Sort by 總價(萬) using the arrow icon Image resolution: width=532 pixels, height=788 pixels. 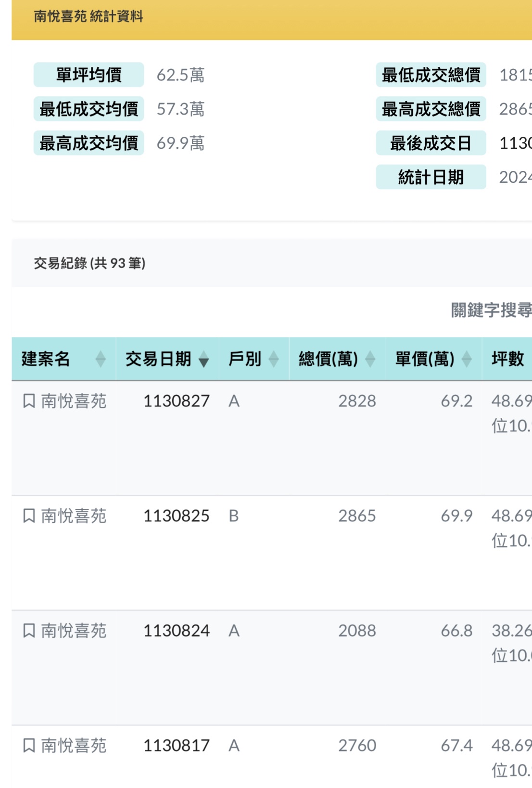point(370,359)
